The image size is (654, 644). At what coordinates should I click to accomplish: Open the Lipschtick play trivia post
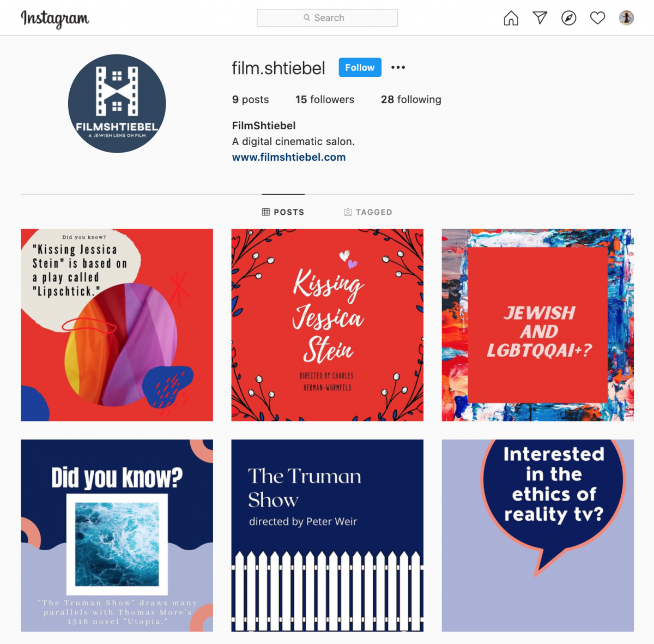pos(117,325)
